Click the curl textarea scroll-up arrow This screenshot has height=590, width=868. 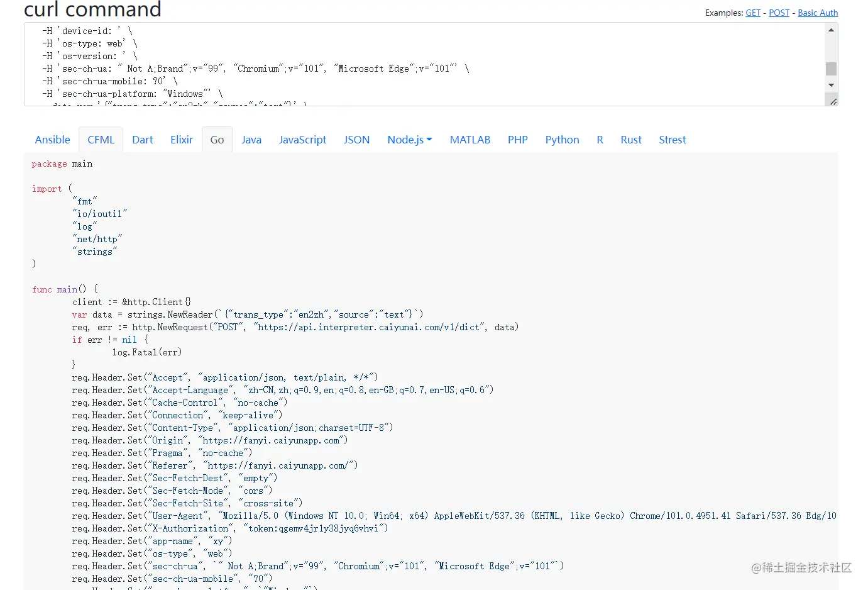(831, 30)
